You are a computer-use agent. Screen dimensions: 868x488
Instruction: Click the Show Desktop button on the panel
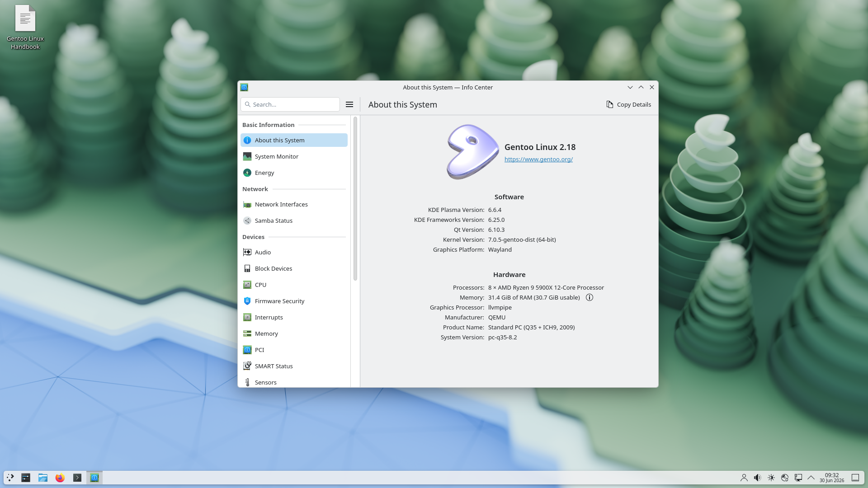point(855,478)
